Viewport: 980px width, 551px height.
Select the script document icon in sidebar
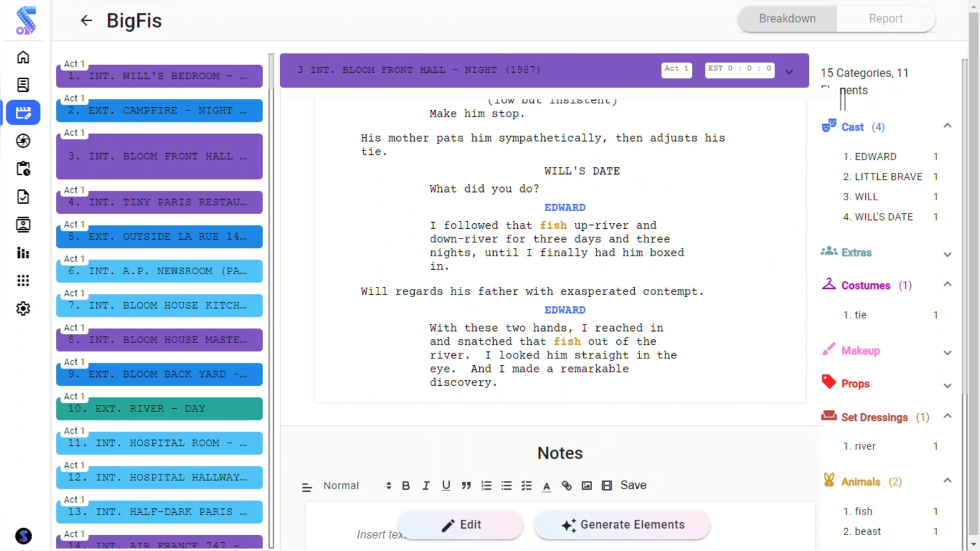tap(23, 85)
